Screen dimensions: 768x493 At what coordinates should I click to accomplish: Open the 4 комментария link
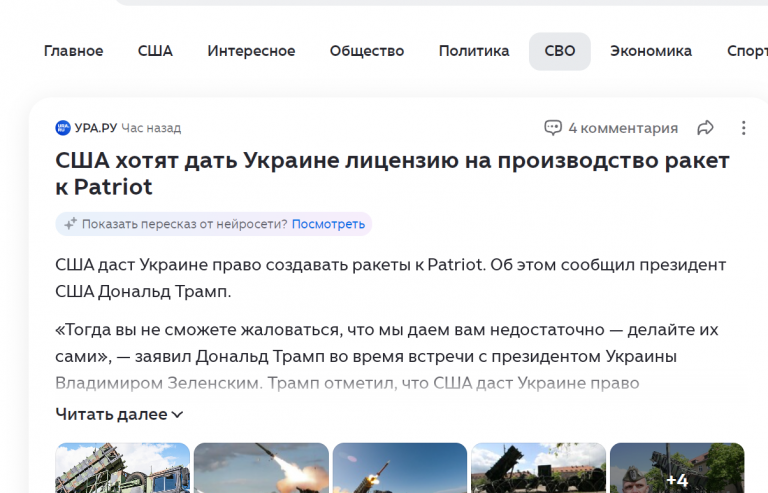pos(623,128)
